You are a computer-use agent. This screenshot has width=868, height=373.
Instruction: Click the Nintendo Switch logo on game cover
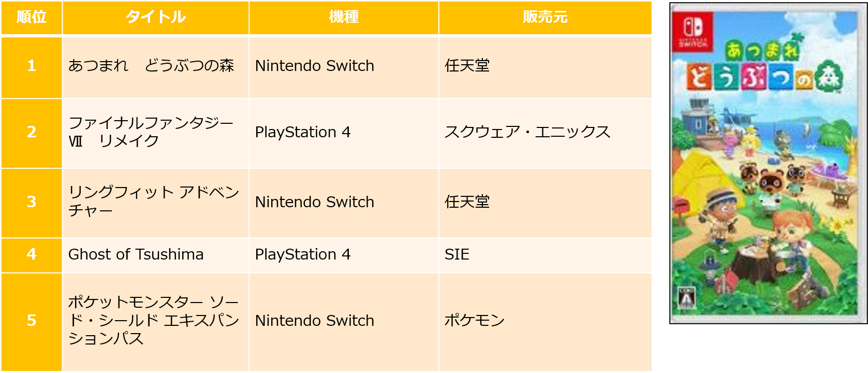[x=693, y=31]
